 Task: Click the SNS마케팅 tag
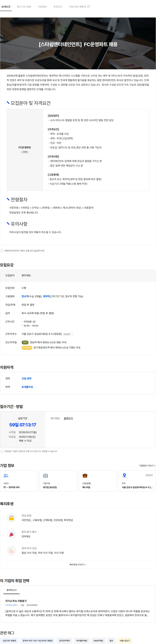click(98, 641)
